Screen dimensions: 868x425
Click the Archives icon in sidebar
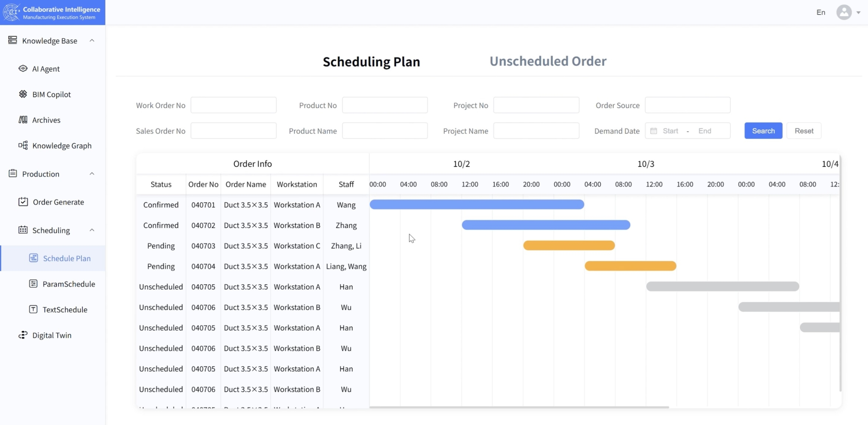pyautogui.click(x=23, y=120)
